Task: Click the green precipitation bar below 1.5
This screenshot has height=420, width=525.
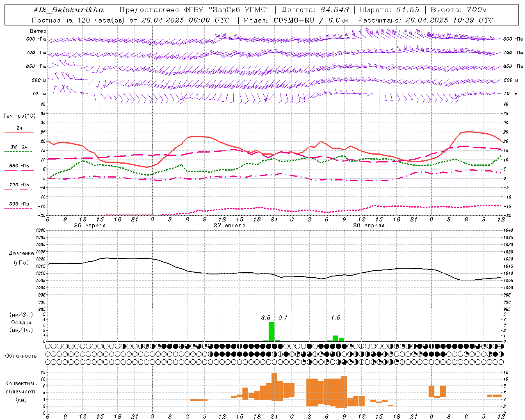Action: click(x=335, y=338)
